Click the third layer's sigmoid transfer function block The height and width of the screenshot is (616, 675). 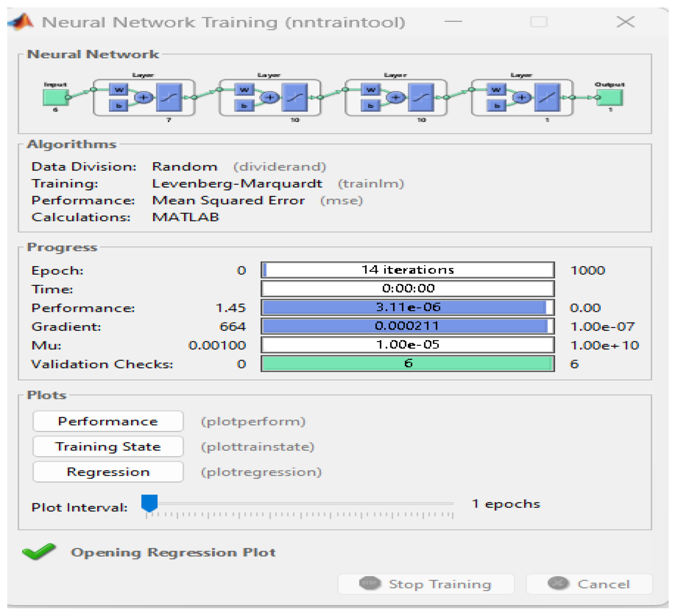tap(421, 97)
